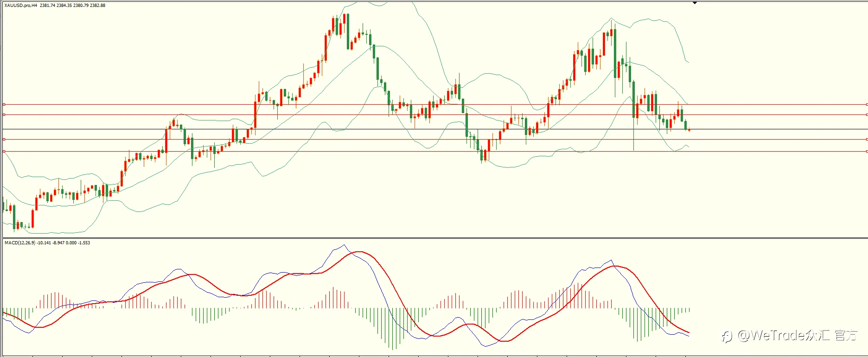Click the XAUUSD.pro,H4 symbol label
Image resolution: width=868 pixels, height=357 pixels.
click(21, 6)
